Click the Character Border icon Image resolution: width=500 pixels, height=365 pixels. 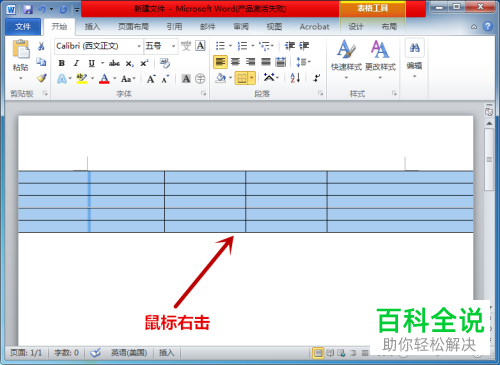coord(200,46)
